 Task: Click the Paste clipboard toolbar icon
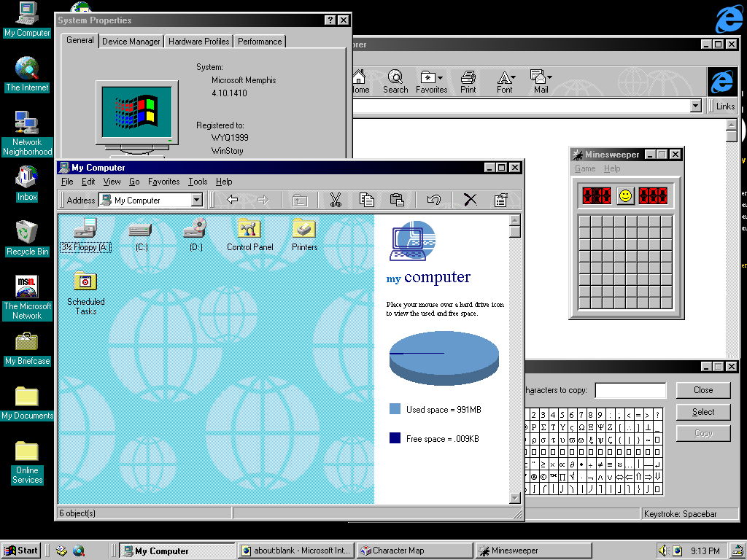pos(397,200)
